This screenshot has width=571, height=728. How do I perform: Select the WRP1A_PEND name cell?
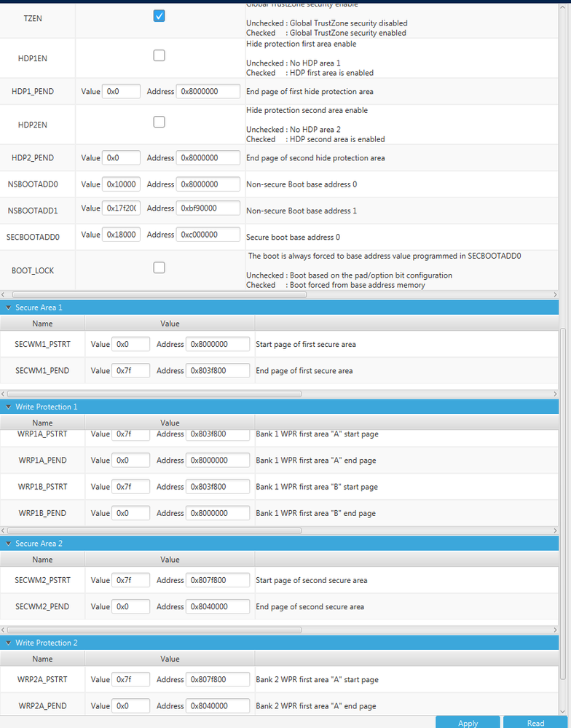click(x=42, y=461)
